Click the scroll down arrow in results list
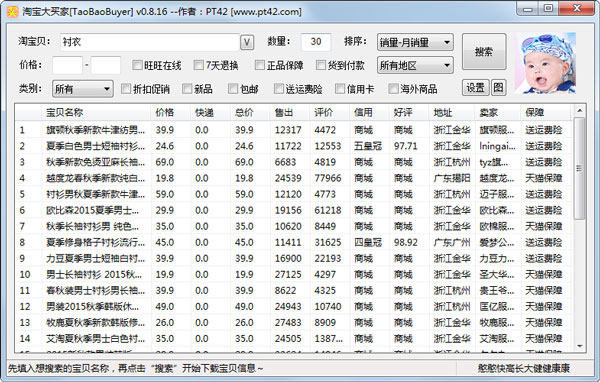Image resolution: width=600 pixels, height=382 pixels. pyautogui.click(x=579, y=346)
